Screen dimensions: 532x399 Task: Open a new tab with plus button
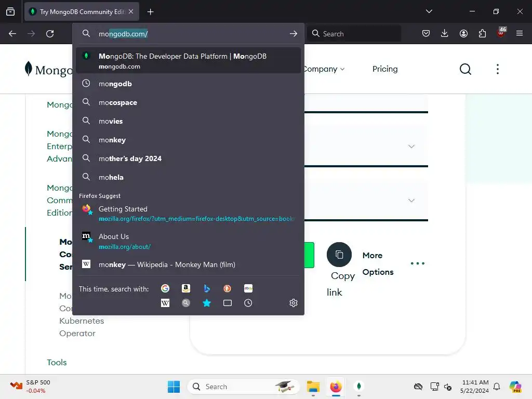[150, 12]
